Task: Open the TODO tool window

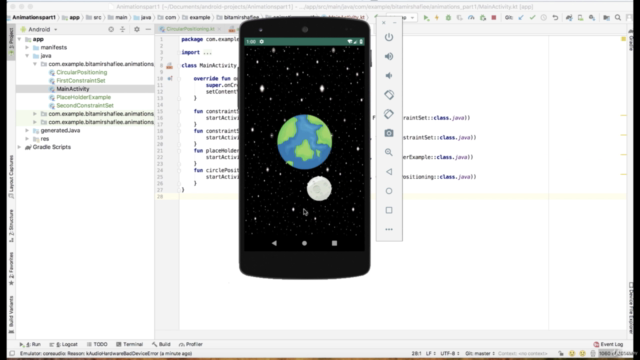Action: click(97, 344)
